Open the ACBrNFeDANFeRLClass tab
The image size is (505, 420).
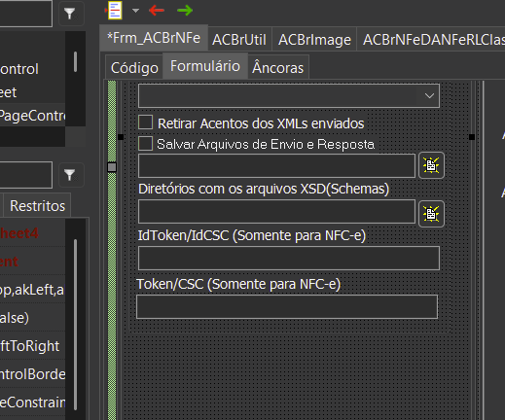click(431, 40)
